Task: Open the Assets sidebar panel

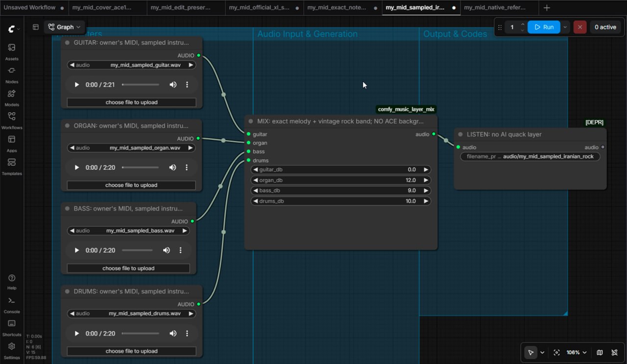Action: pos(12,51)
